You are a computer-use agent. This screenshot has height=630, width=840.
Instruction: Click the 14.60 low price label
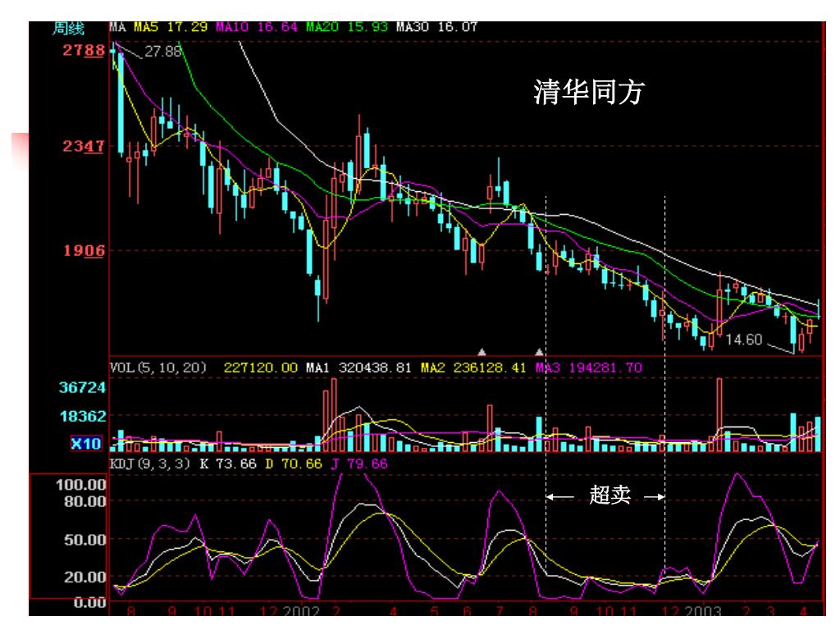click(x=743, y=340)
